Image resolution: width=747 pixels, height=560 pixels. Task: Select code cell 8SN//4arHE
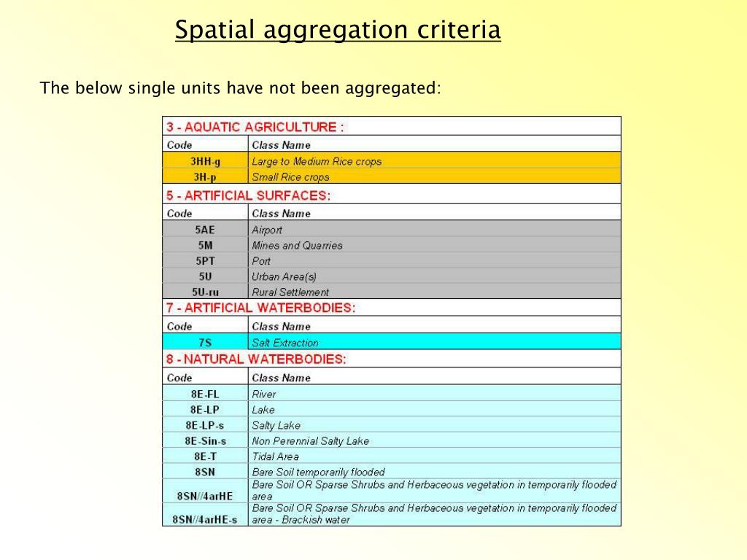coord(205,491)
